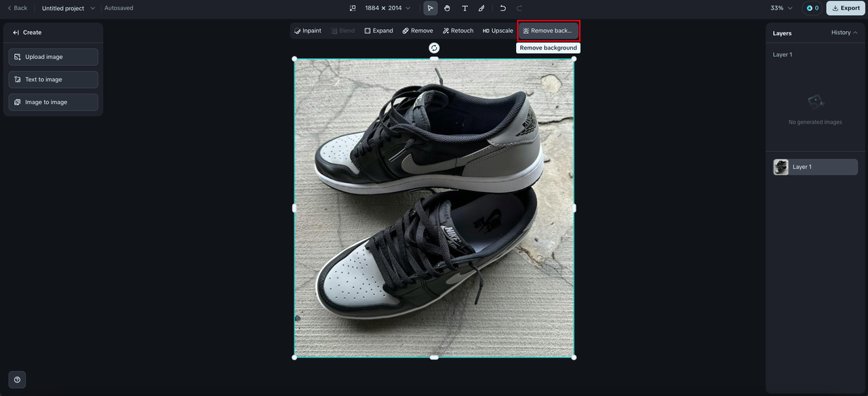The image size is (868, 396).
Task: Click the Layers panel heading
Action: (782, 33)
